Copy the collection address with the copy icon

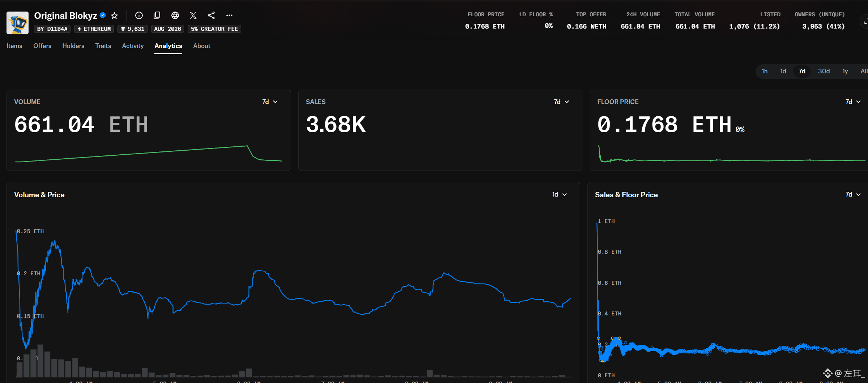point(157,15)
